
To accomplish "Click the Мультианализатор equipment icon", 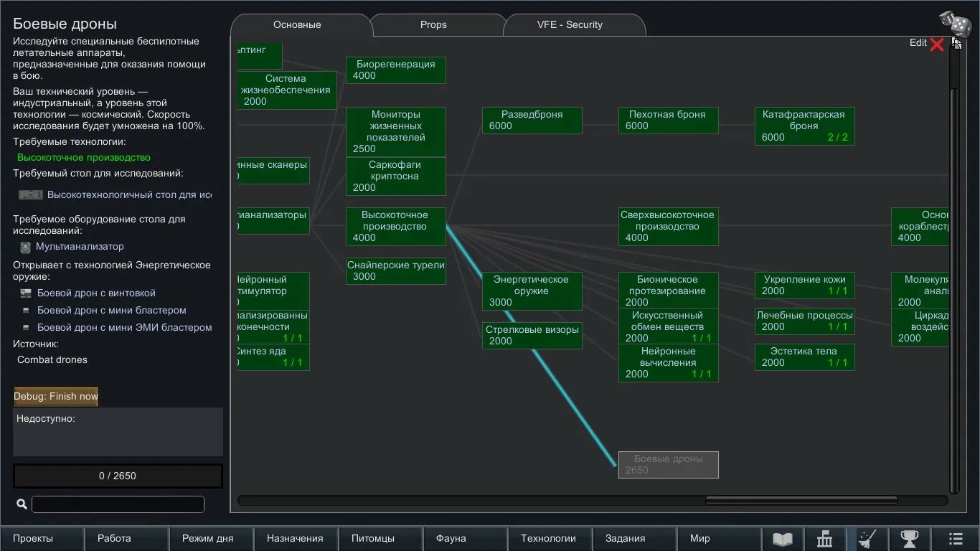I will tap(26, 247).
